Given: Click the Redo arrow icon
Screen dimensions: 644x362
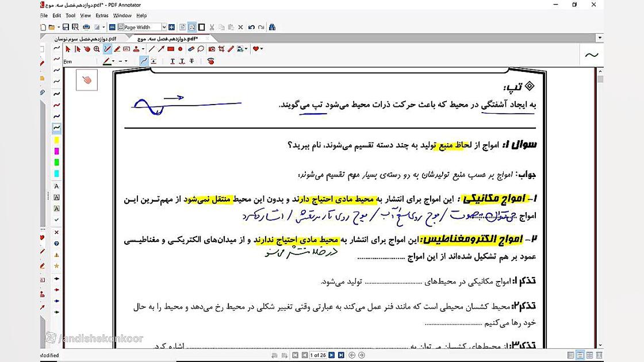Looking at the screenshot, I should [x=261, y=27].
